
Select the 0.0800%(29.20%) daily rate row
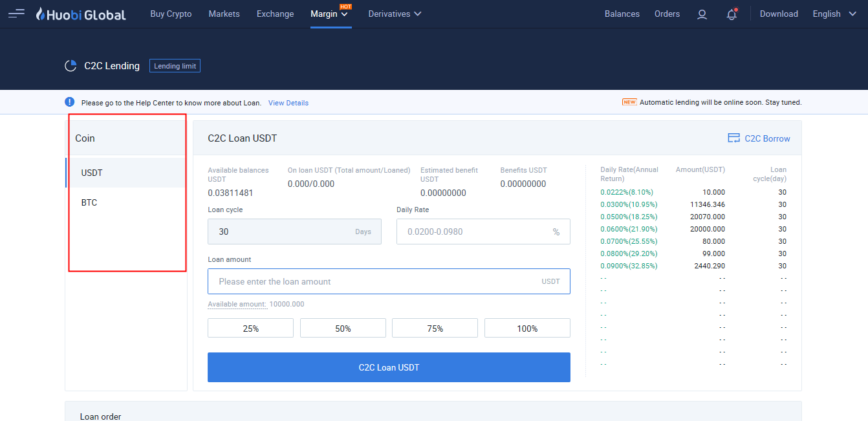[693, 254]
